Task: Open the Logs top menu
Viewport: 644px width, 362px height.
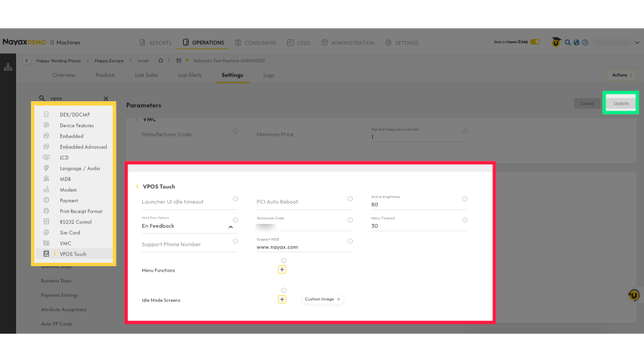Action: coord(299,43)
